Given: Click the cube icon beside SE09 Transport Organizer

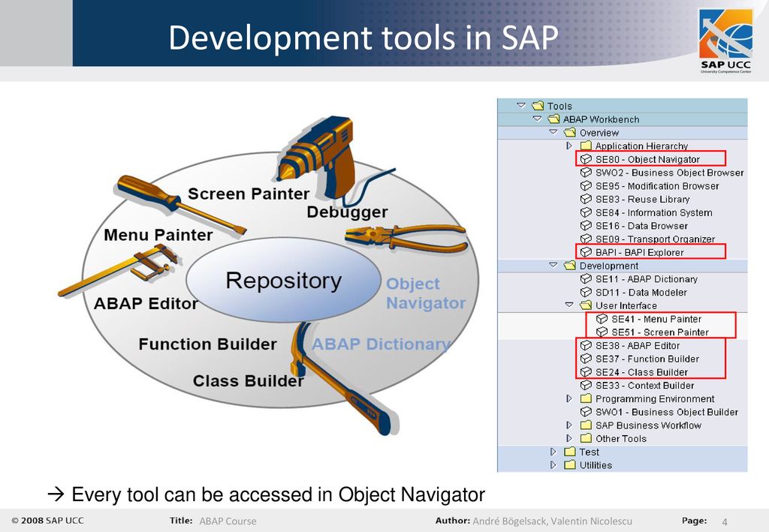Looking at the screenshot, I should click(x=586, y=239).
